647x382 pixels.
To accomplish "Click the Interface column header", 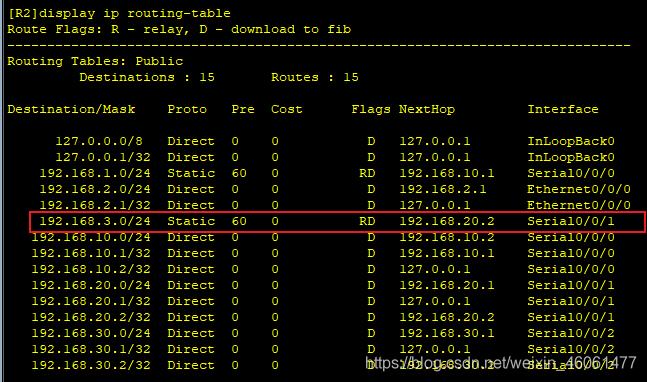I will pos(563,109).
